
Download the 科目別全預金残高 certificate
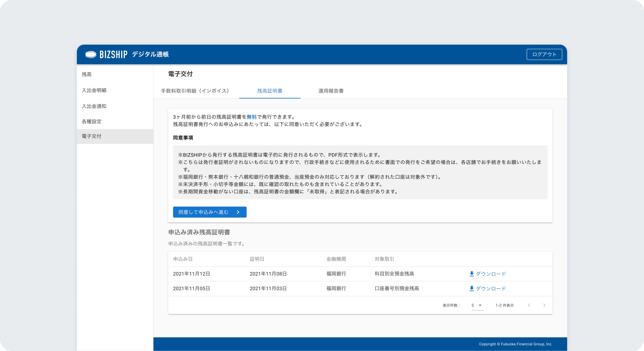coord(488,274)
